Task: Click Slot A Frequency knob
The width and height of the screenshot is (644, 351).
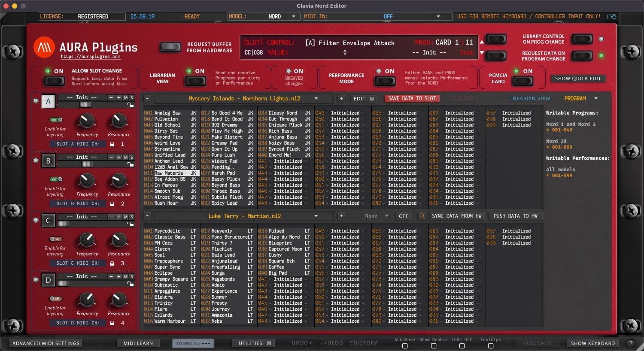Action: [x=87, y=121]
